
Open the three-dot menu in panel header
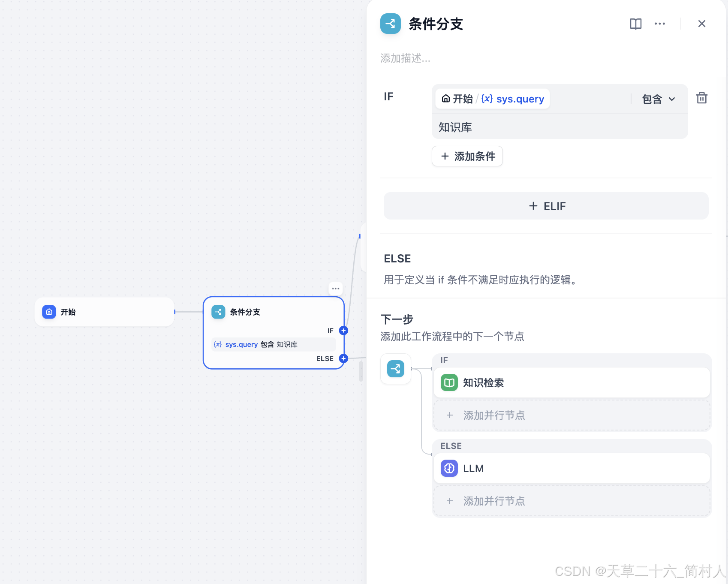pyautogui.click(x=659, y=24)
